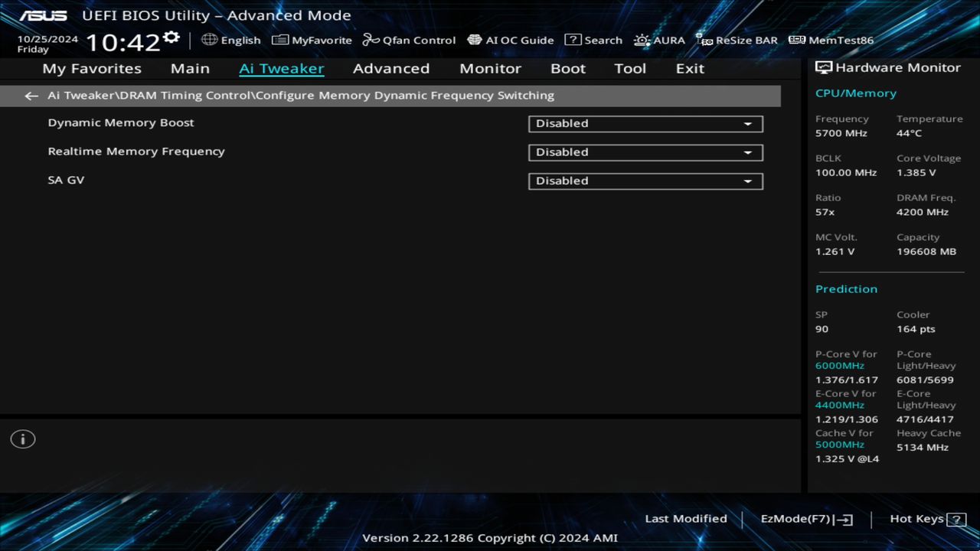Launch the AI OC Guide

(511, 40)
